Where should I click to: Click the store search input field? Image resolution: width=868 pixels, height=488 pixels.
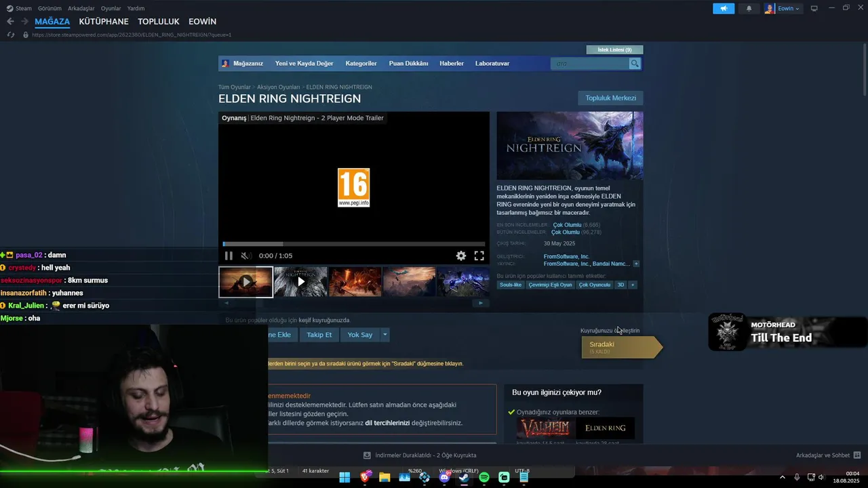coord(590,63)
